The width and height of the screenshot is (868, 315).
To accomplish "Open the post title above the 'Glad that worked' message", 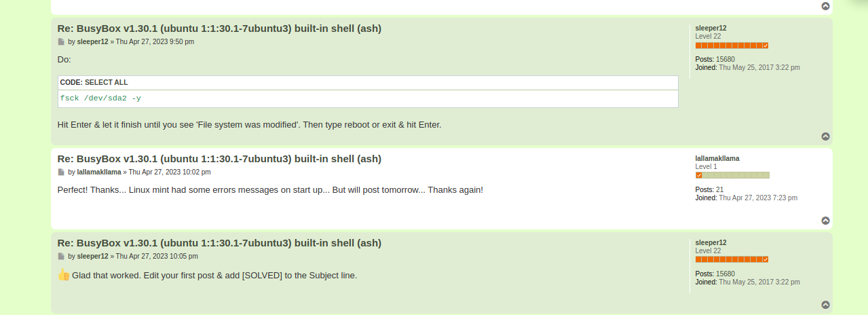I will coord(219,243).
